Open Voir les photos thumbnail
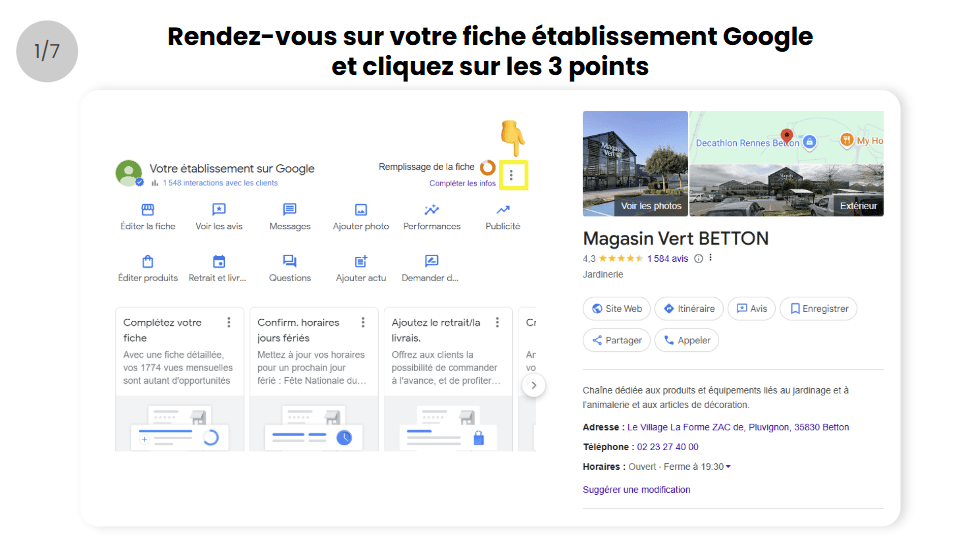This screenshot has width=978, height=545. [635, 163]
